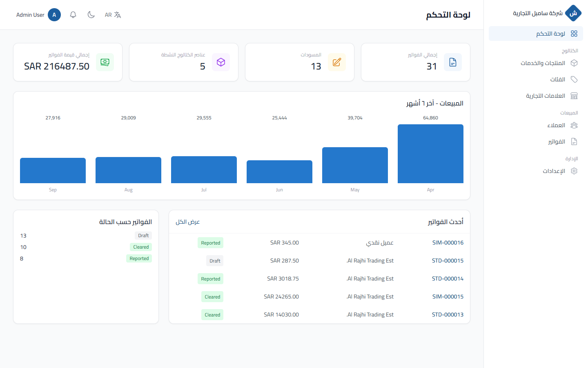Click the SAR 3018.75 amount
This screenshot has height=368, width=588.
283,278
